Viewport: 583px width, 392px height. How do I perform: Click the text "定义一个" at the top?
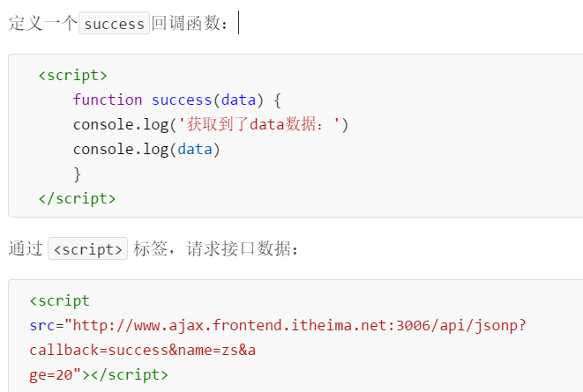(x=42, y=24)
